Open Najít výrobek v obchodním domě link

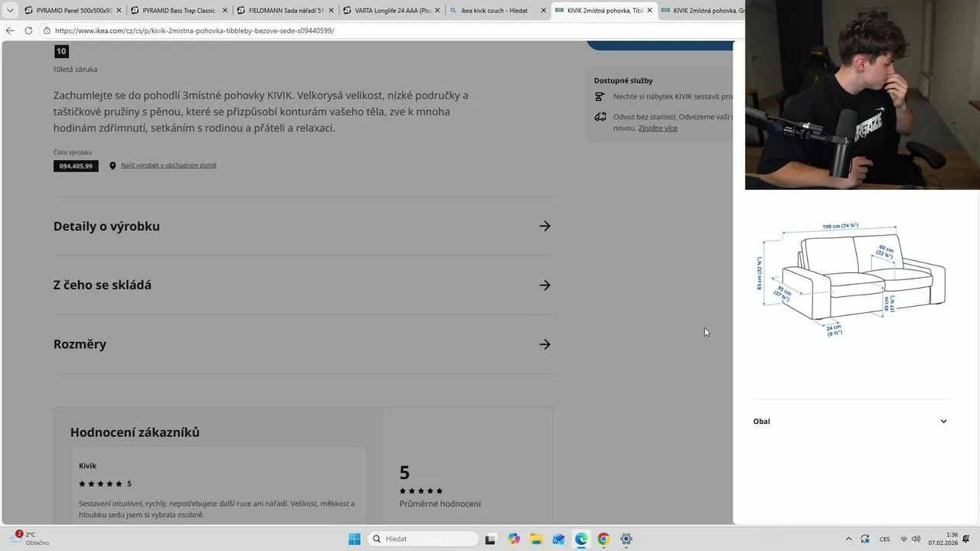pyautogui.click(x=168, y=165)
